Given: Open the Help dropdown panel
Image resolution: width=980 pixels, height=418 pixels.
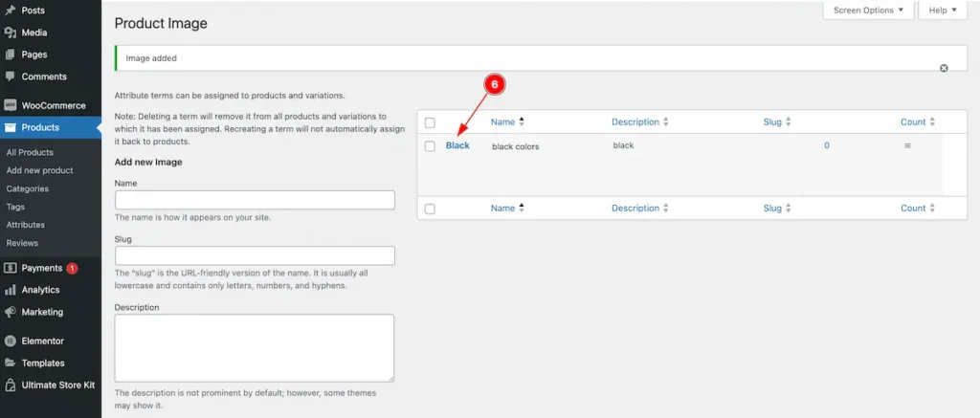Looking at the screenshot, I should [943, 10].
